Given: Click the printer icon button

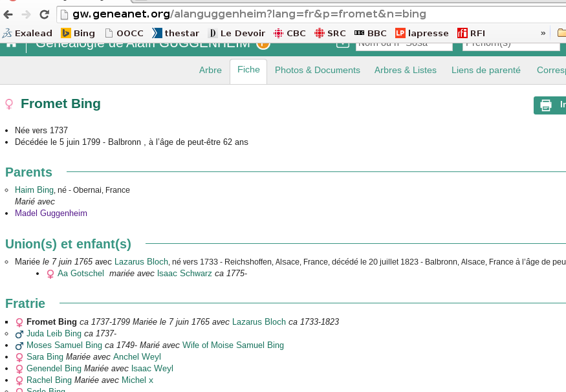Looking at the screenshot, I should [x=546, y=105].
